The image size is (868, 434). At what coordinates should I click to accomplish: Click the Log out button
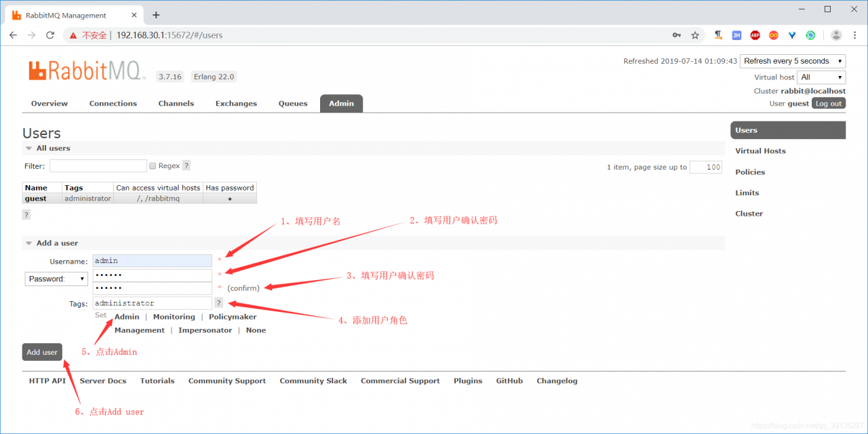pyautogui.click(x=829, y=104)
